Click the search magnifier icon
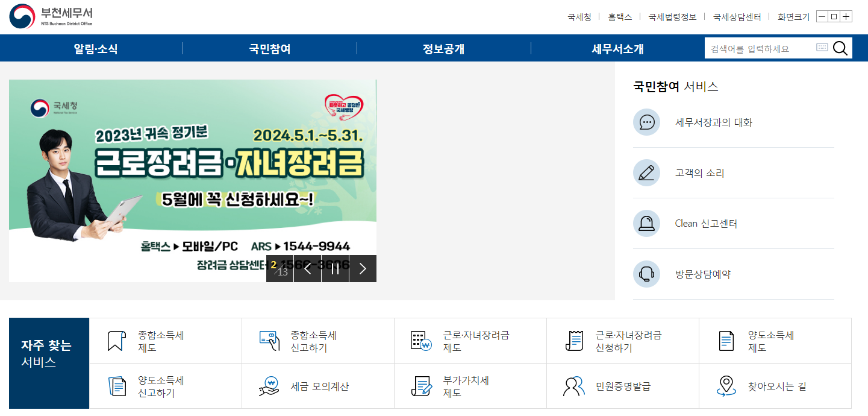868x416 pixels. coord(840,48)
